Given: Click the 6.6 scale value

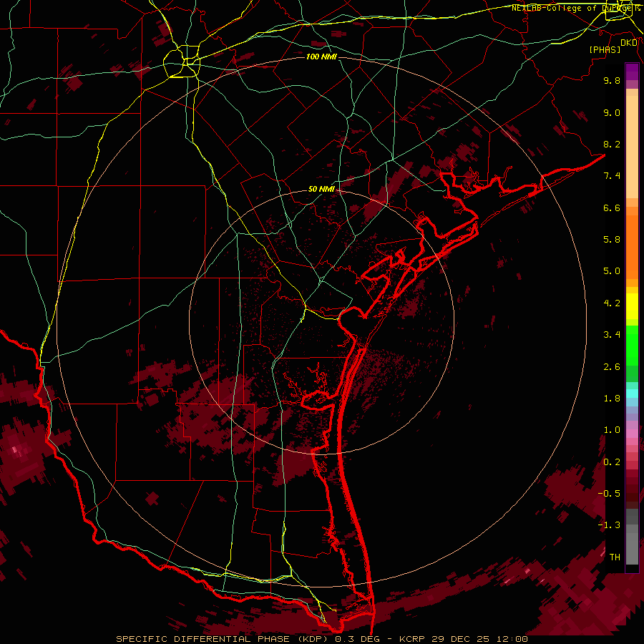Looking at the screenshot, I should 612,208.
